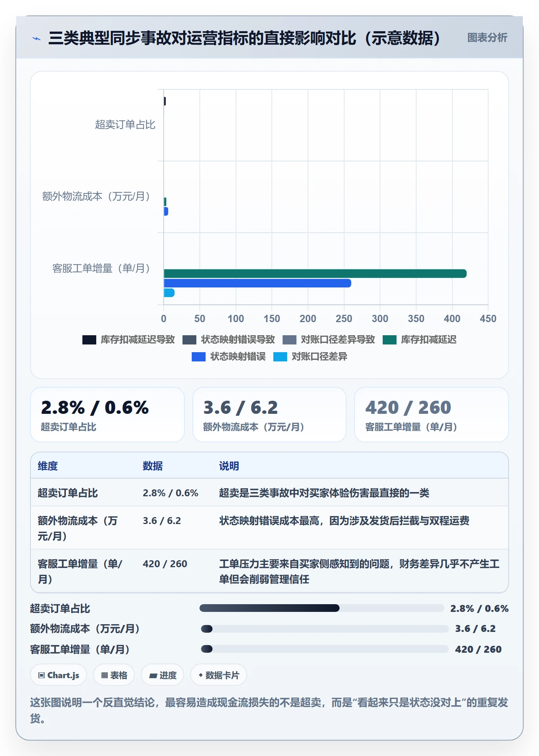This screenshot has width=539, height=756.
Task: Select the 进度 tag chip
Action: tap(162, 675)
